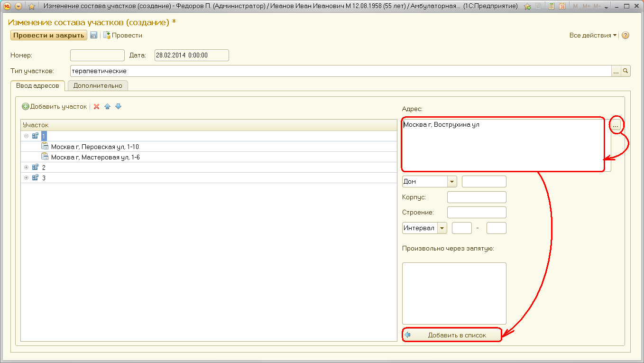Open title bar tools dropdown arrow

click(x=607, y=8)
